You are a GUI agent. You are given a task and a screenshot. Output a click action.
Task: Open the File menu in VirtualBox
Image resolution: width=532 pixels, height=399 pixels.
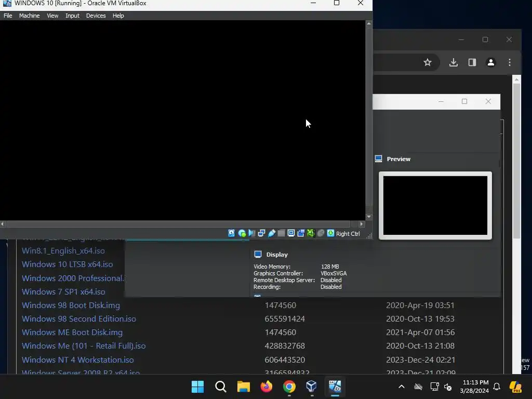tap(8, 16)
